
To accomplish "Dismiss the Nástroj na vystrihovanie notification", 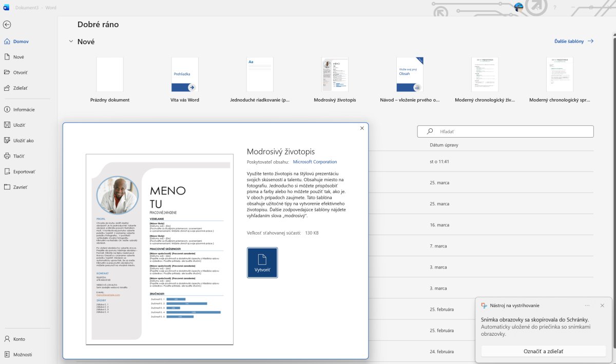I will pyautogui.click(x=602, y=305).
